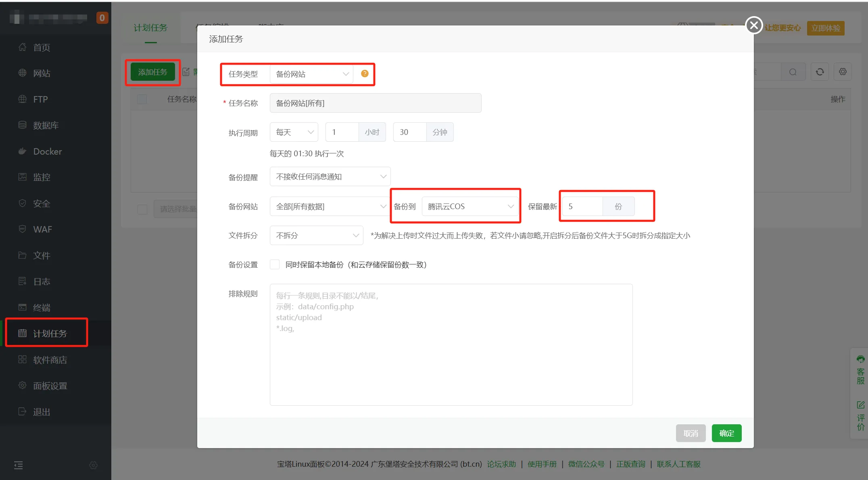The width and height of the screenshot is (868, 480).
Task: Open the 文件 folder icon
Action: [x=23, y=255]
